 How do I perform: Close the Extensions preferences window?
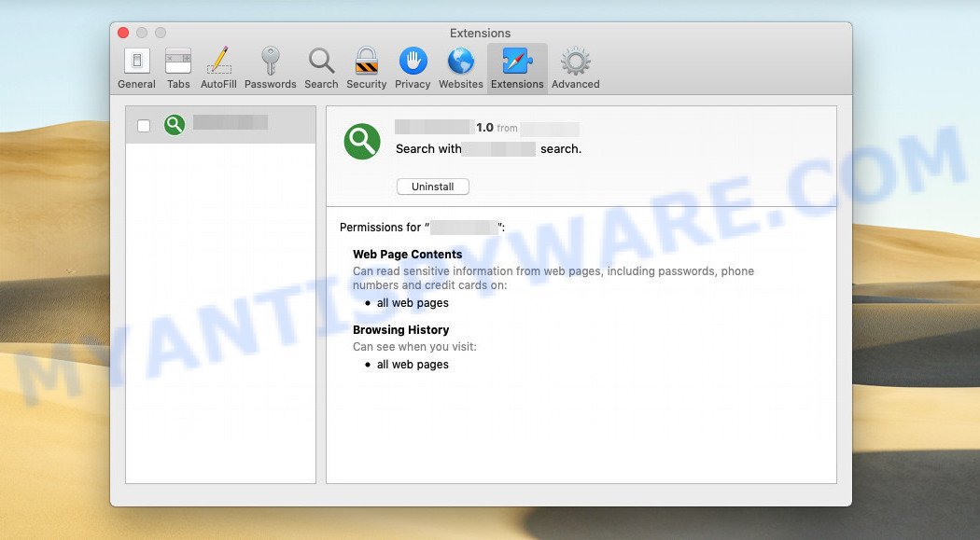(123, 33)
